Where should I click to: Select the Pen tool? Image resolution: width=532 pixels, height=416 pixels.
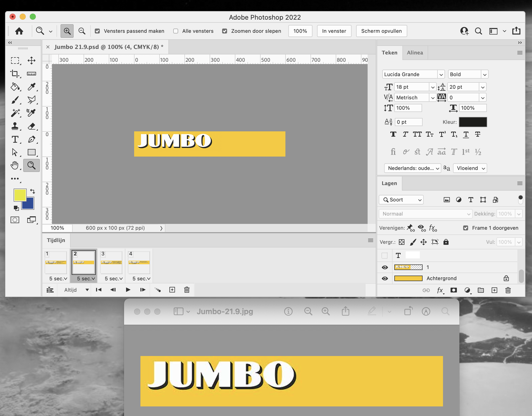(32, 139)
